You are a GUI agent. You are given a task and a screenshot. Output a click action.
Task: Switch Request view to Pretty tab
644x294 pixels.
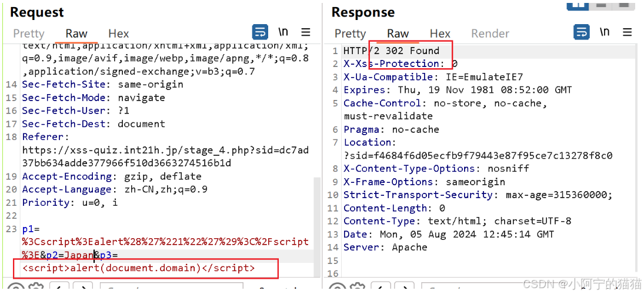point(29,34)
